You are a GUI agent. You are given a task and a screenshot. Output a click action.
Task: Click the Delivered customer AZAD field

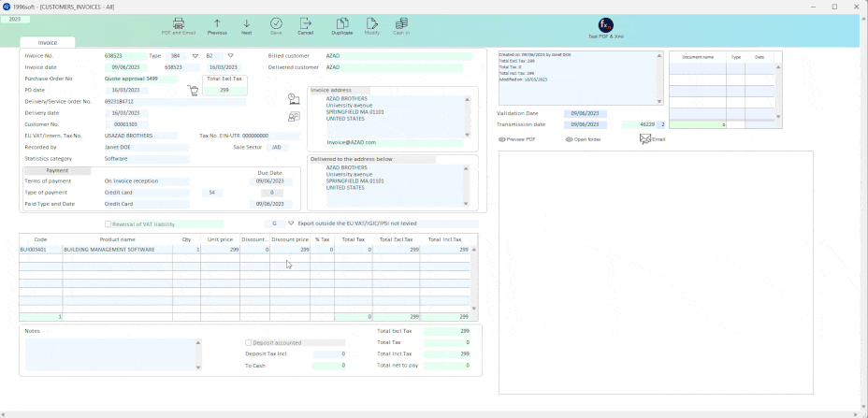tap(394, 67)
